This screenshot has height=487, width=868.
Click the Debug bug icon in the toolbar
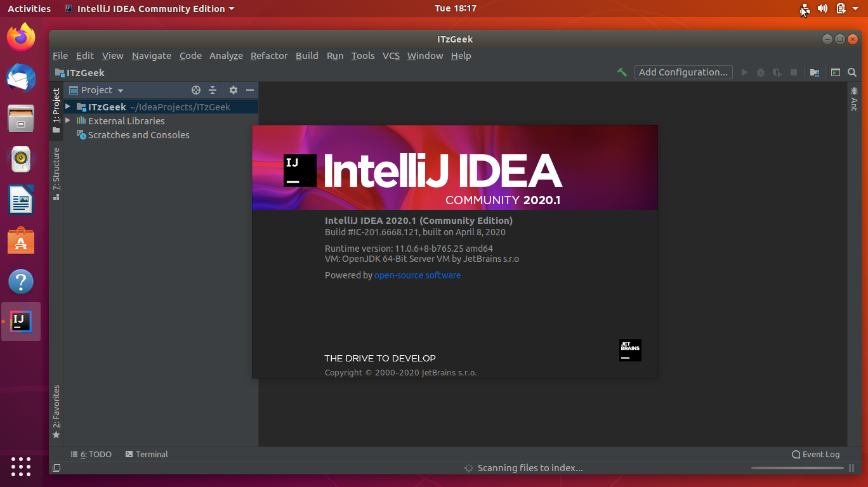[x=761, y=72]
